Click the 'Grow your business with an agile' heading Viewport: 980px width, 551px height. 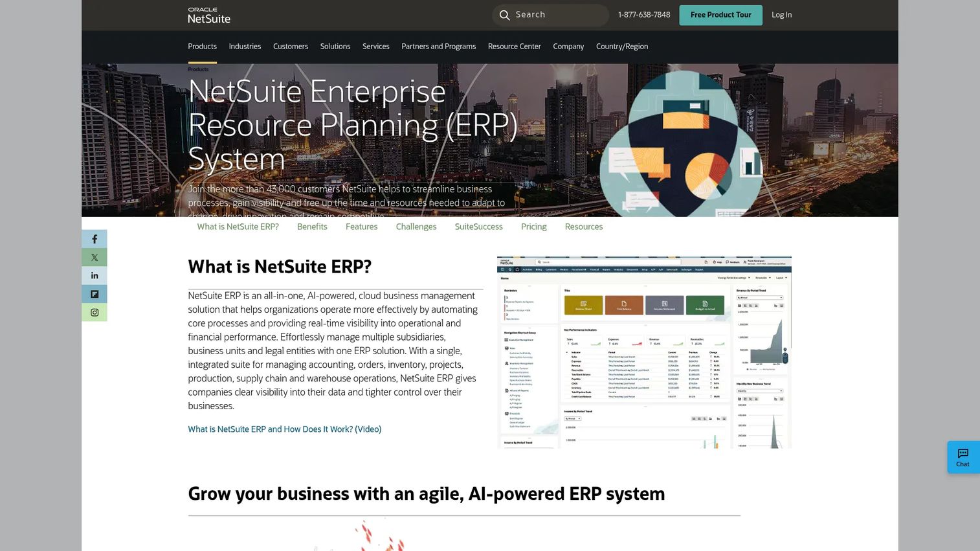427,494
